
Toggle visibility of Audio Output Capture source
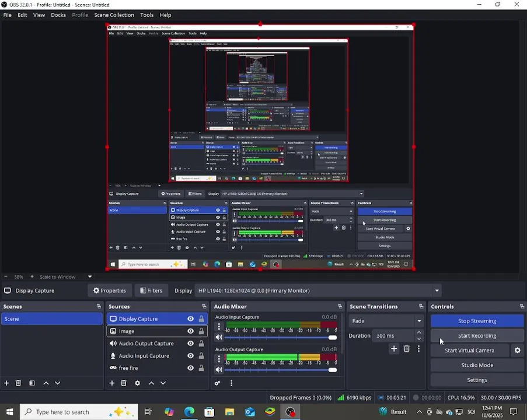(191, 344)
